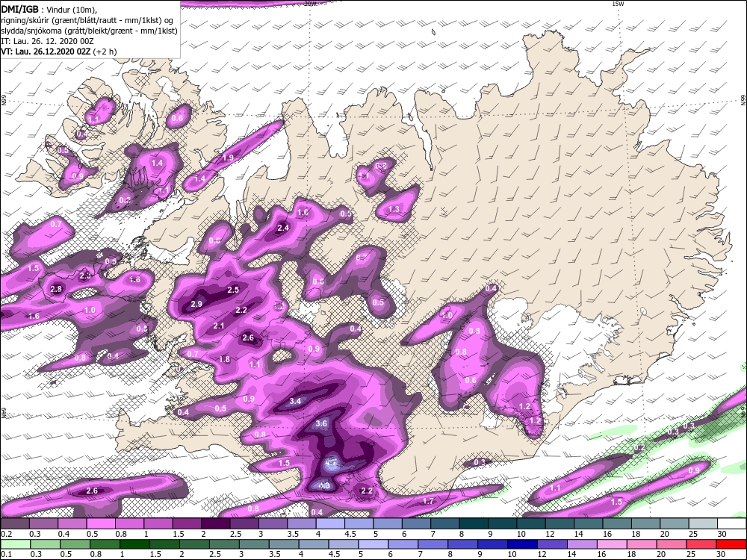This screenshot has height=560, width=747.
Task: Click the 2.4 precipitation value on the map
Action: pos(283,228)
